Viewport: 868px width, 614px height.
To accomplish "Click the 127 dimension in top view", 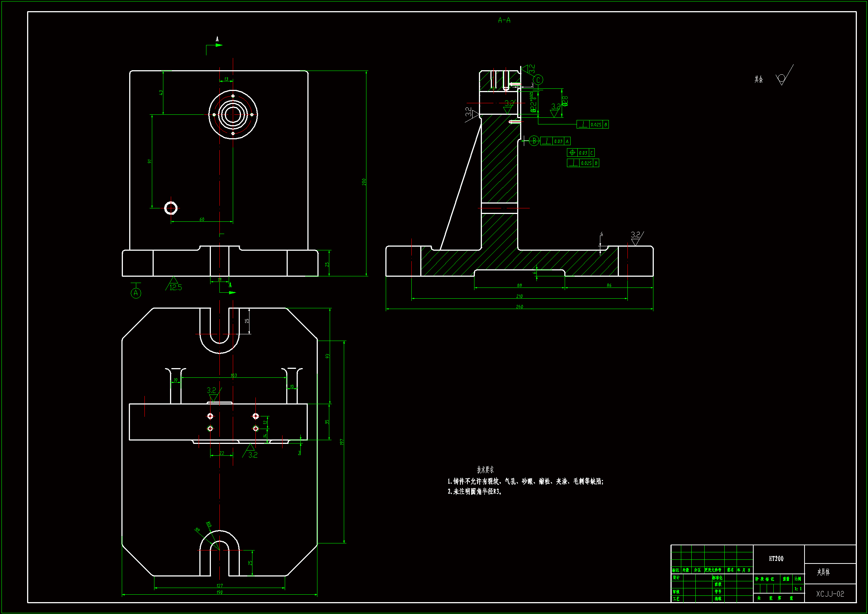I will 219,586.
